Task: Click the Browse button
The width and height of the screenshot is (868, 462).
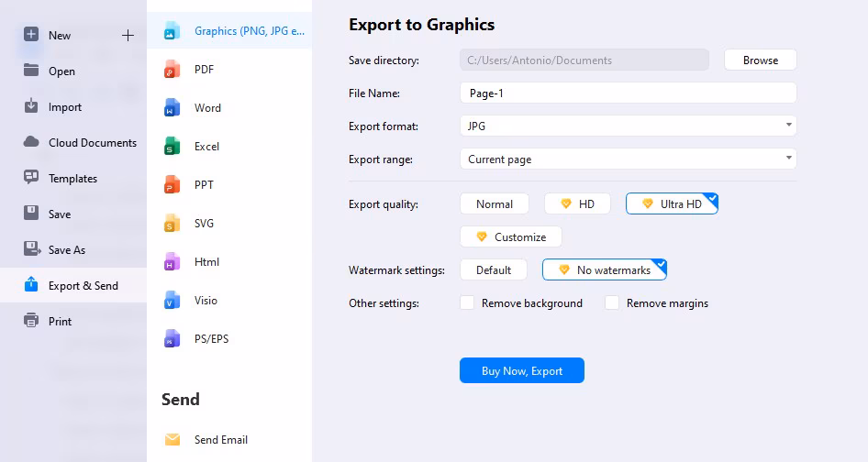Action: pyautogui.click(x=760, y=60)
